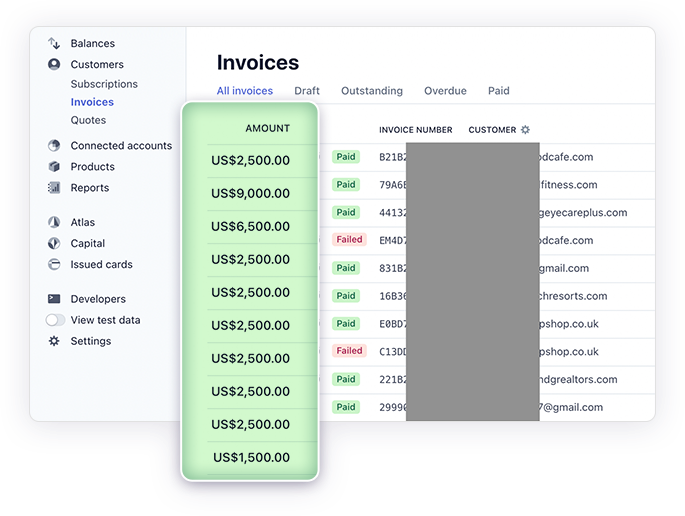Open the Atlas section

(x=83, y=222)
